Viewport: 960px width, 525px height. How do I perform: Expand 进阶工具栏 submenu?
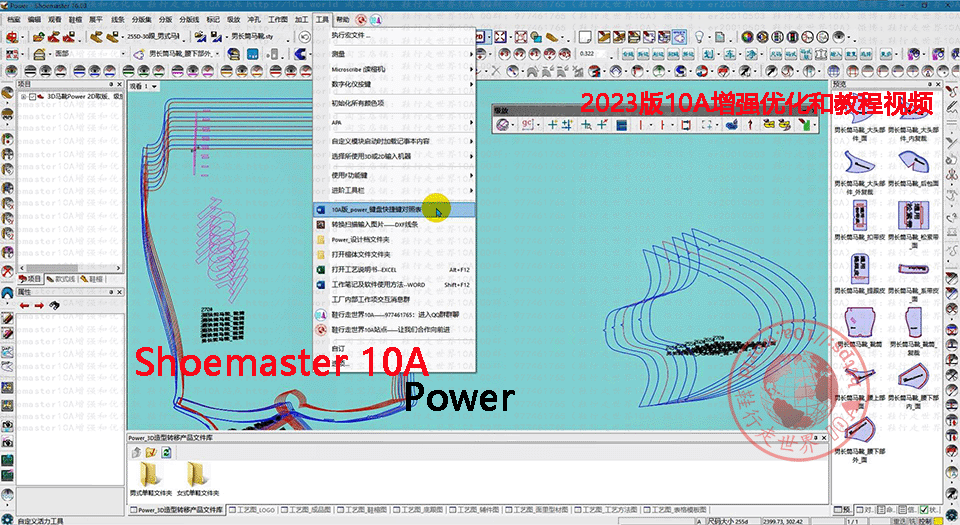pyautogui.click(x=394, y=190)
